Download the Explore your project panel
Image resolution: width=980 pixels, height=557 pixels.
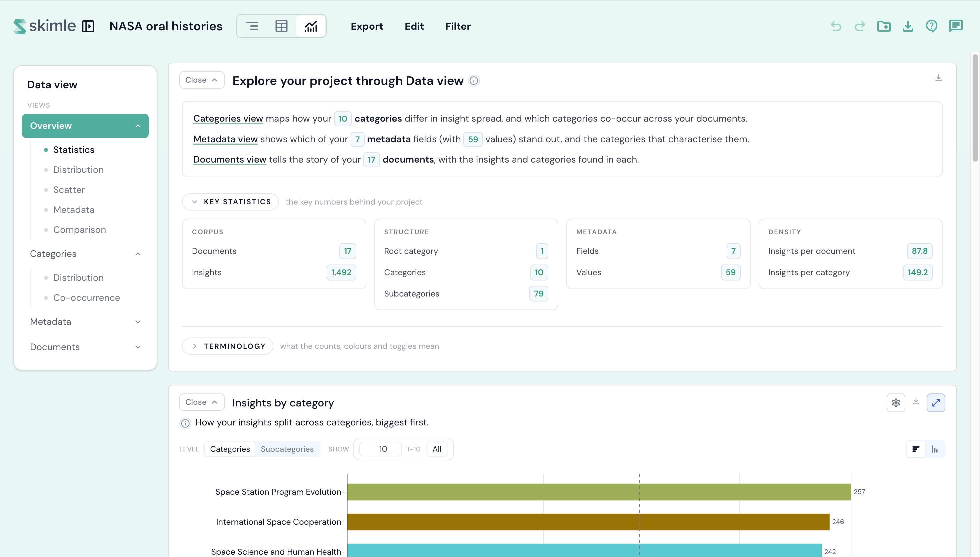pos(938,78)
